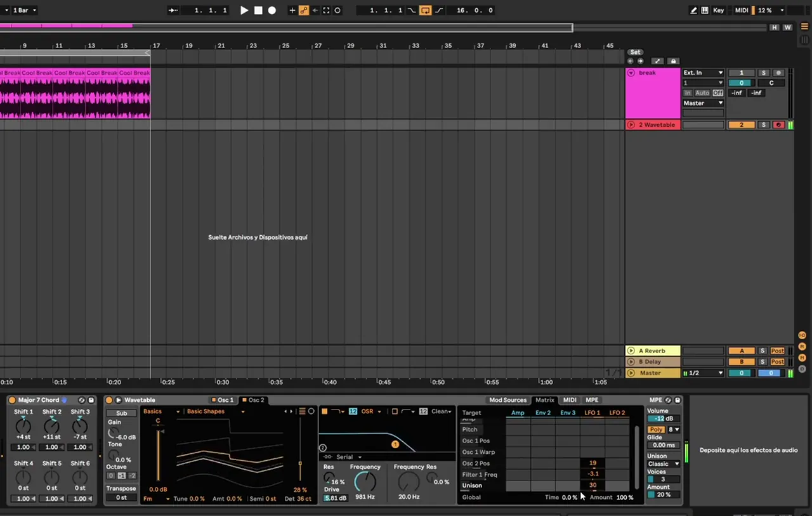The image size is (812, 516).
Task: Toggle break track activator button 1
Action: click(x=741, y=73)
